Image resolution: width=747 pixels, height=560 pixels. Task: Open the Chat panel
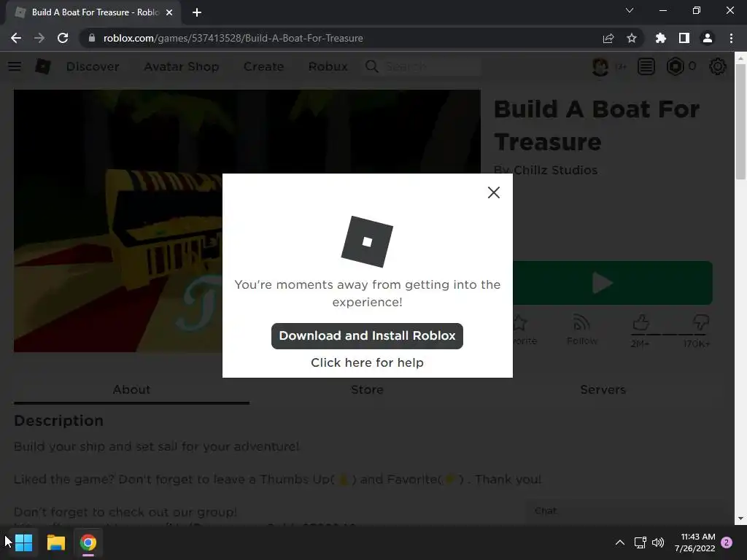[629, 511]
